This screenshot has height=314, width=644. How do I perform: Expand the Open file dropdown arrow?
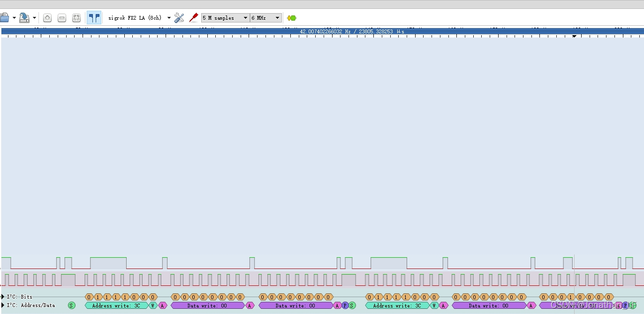pyautogui.click(x=14, y=18)
